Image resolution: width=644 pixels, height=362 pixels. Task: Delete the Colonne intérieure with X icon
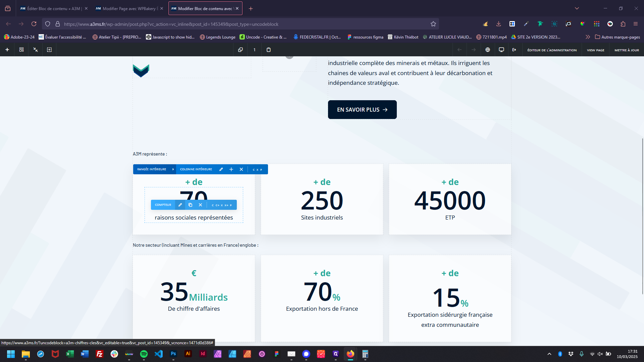pos(241,169)
